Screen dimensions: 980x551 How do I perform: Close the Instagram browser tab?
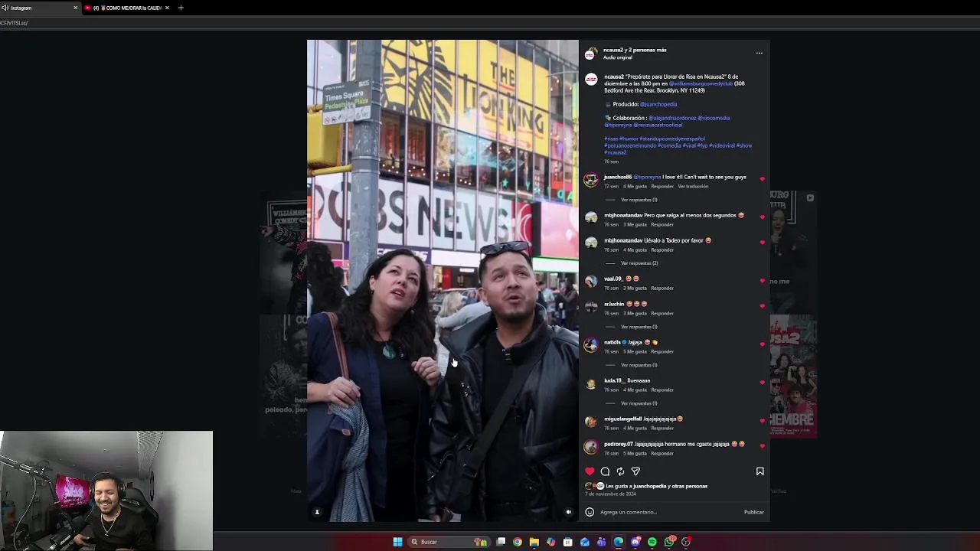pos(75,8)
